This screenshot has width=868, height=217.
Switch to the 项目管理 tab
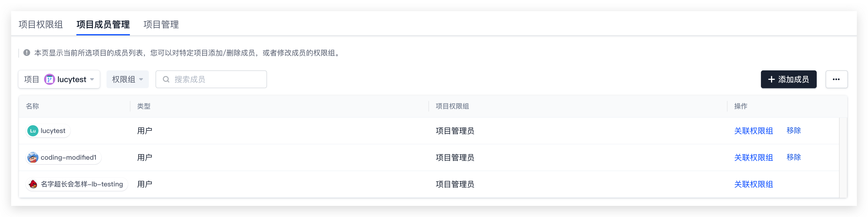[x=161, y=24]
